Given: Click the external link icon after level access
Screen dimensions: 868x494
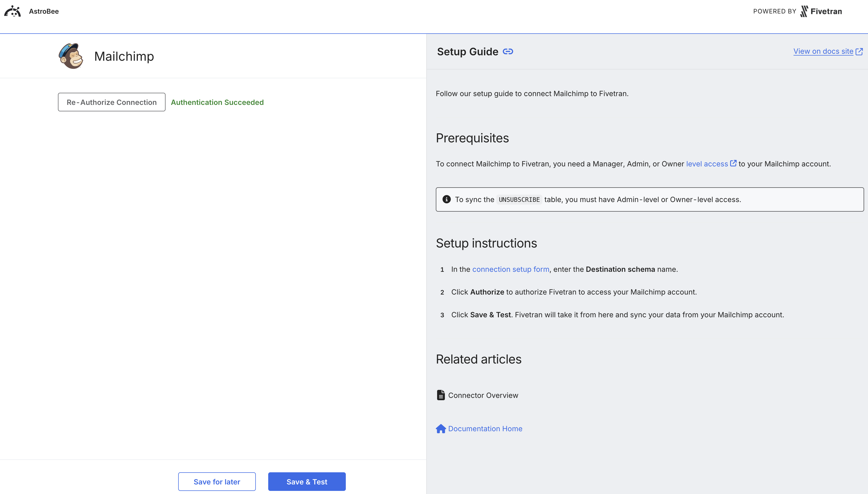Looking at the screenshot, I should pos(733,163).
